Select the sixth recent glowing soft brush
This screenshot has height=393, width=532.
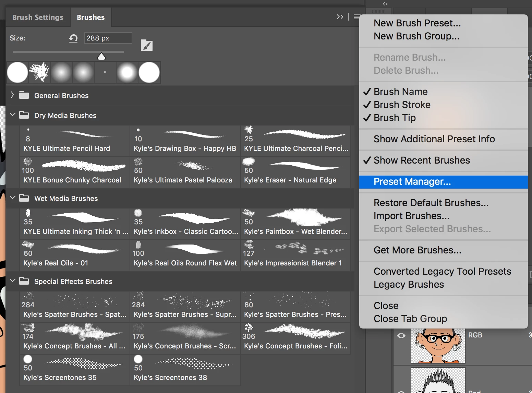[x=127, y=72]
